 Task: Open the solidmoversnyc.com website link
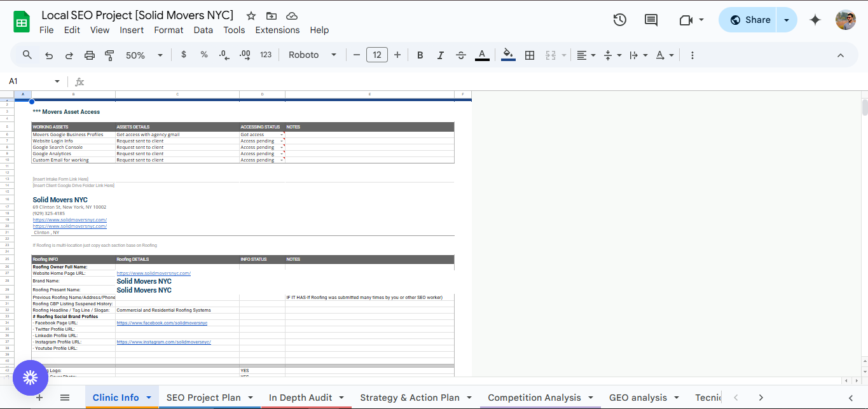(x=69, y=219)
